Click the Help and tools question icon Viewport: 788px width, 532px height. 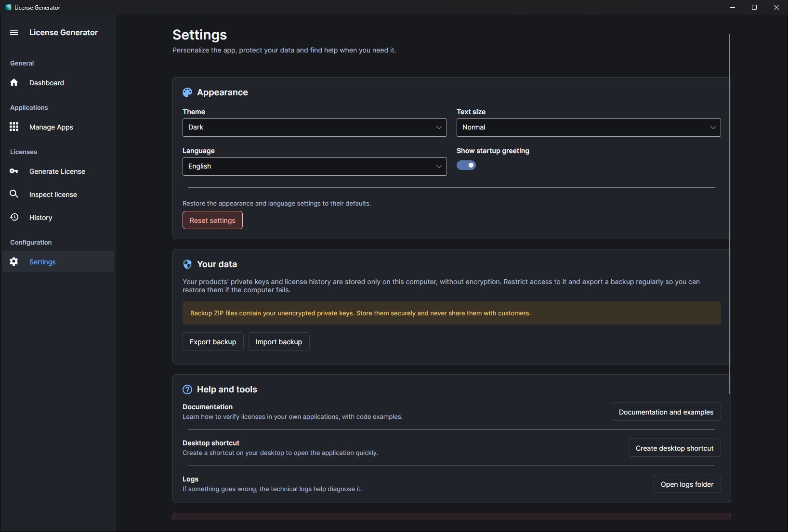[187, 389]
